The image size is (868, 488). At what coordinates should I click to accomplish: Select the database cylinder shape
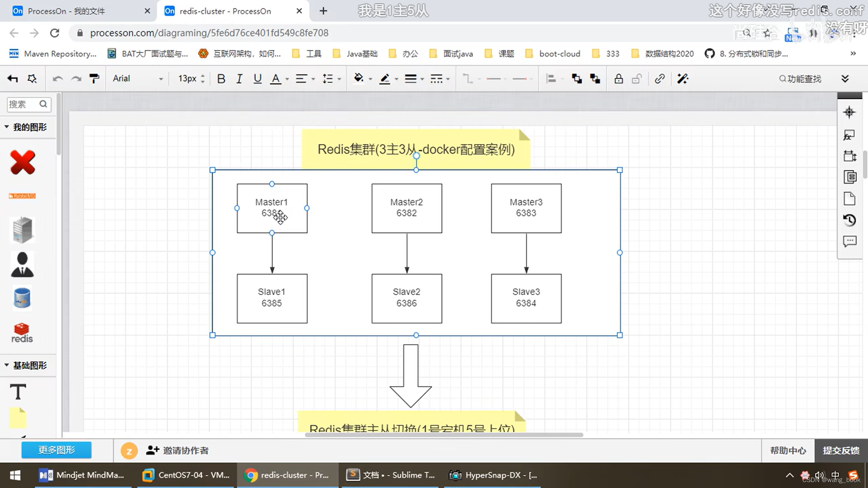pyautogui.click(x=22, y=298)
